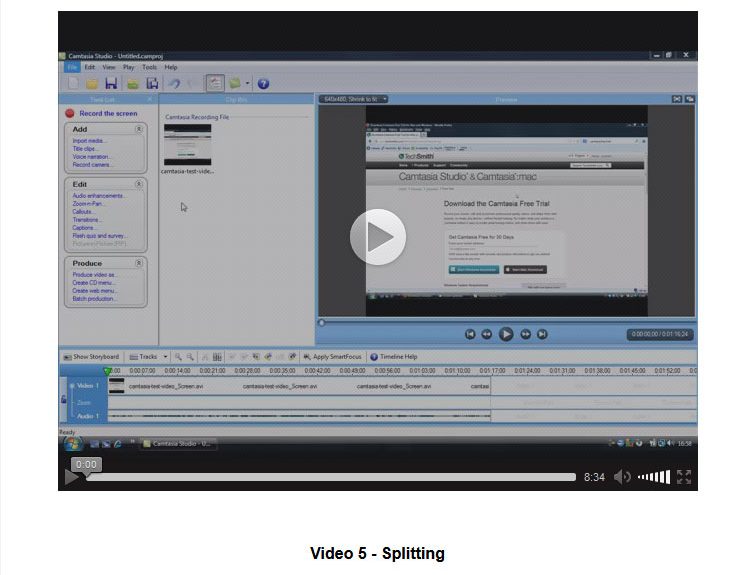Click the Audio enhancements link
Image resolution: width=755 pixels, height=575 pixels.
pyautogui.click(x=99, y=196)
